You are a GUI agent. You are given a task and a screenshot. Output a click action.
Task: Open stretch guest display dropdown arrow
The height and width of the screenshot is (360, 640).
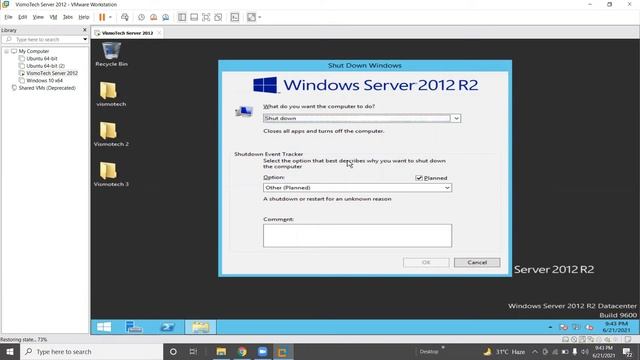[260, 17]
